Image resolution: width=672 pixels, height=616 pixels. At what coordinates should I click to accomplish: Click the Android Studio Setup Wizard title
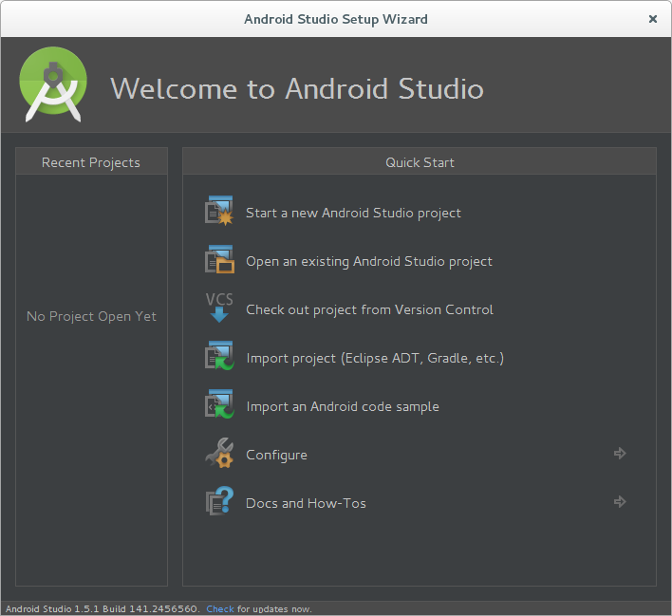tap(336, 19)
